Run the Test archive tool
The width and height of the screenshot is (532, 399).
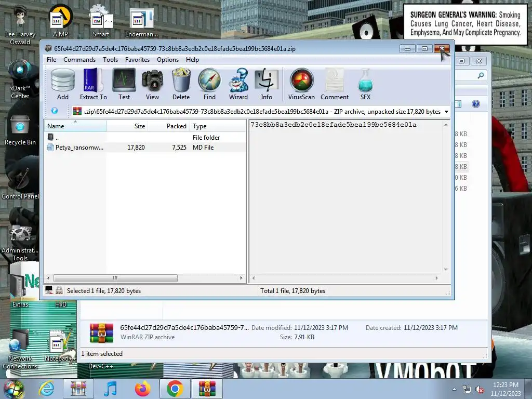click(124, 84)
